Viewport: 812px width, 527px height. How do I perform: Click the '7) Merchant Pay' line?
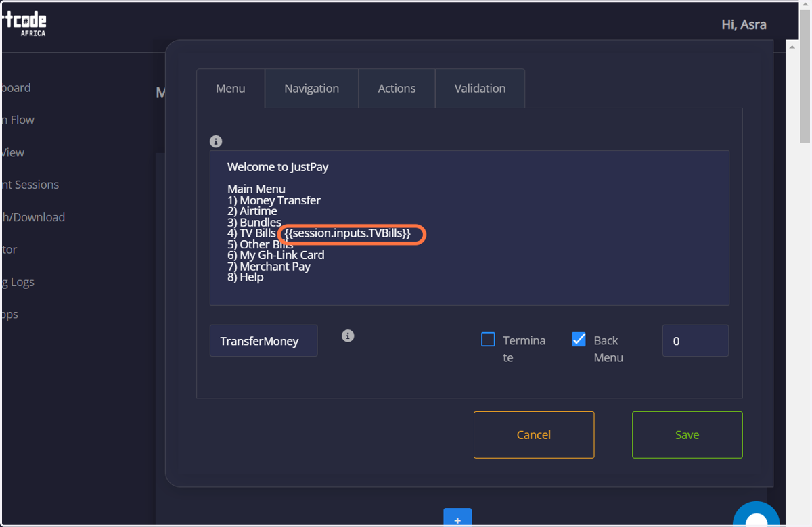click(x=269, y=266)
